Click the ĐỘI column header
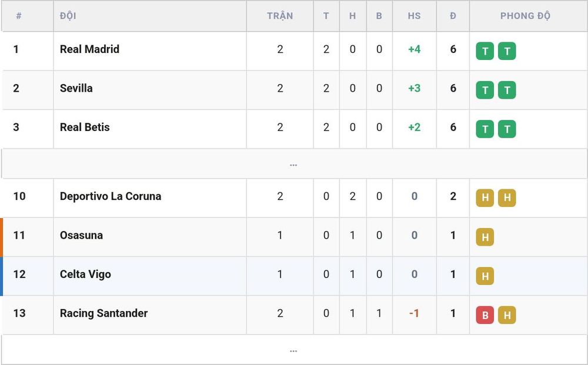The image size is (588, 365). (68, 16)
